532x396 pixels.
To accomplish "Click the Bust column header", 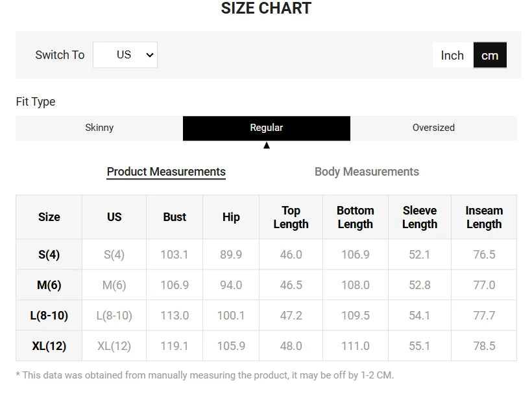I will click(x=175, y=217).
